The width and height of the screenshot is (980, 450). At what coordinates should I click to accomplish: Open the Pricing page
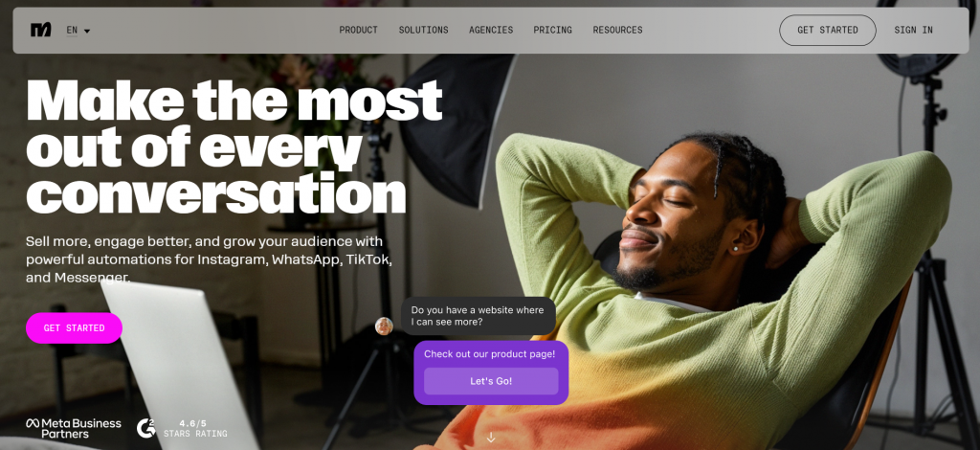552,30
